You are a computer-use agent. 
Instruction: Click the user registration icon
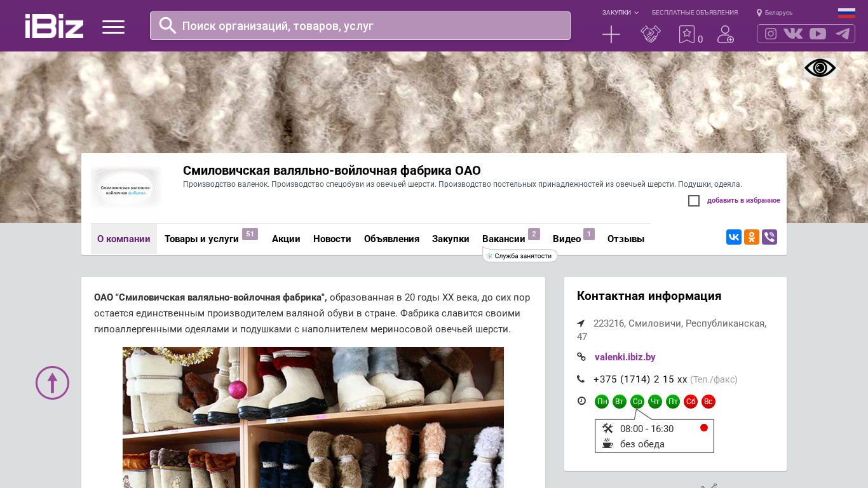pos(726,34)
